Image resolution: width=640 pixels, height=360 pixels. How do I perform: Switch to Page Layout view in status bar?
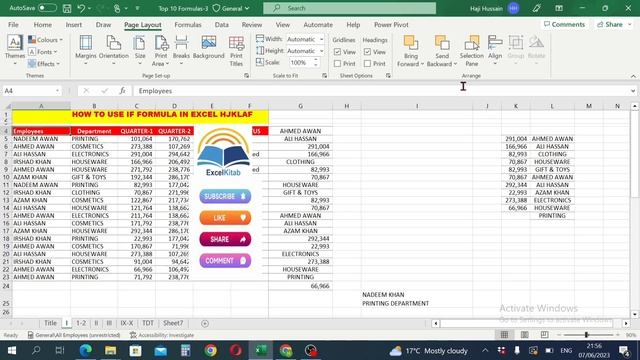click(524, 335)
